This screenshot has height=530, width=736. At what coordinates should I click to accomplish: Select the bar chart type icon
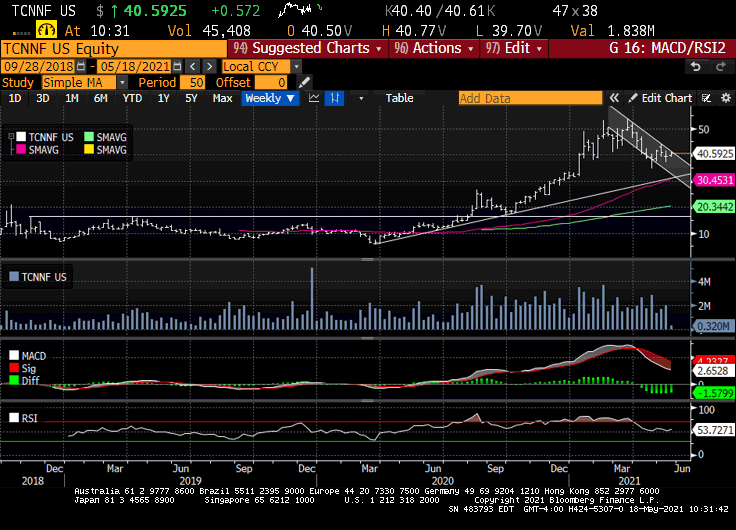tap(334, 98)
